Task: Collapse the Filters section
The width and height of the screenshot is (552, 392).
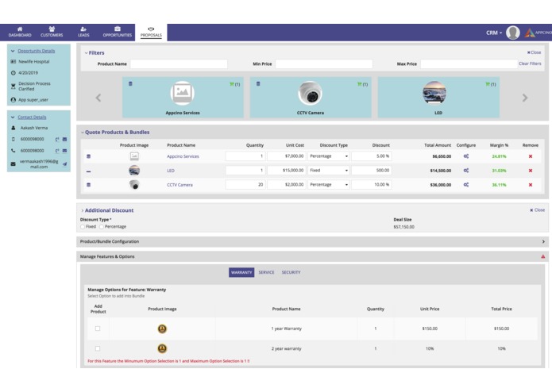Action: tap(86, 52)
